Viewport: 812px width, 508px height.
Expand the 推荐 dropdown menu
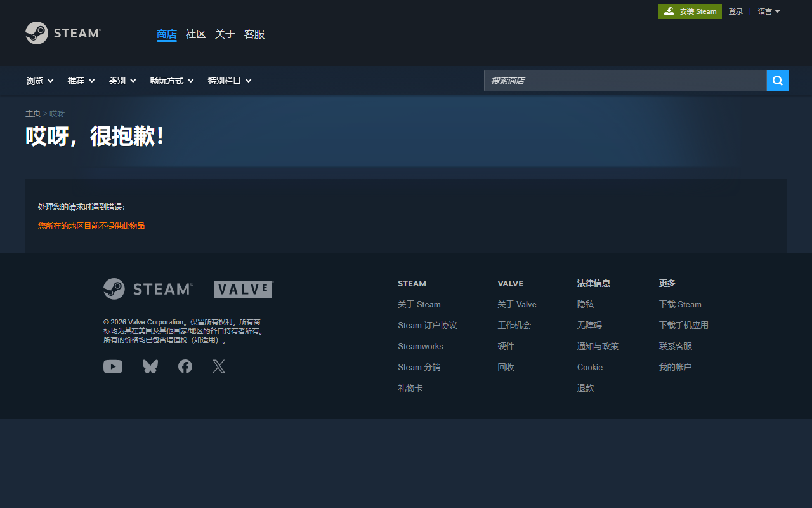[x=81, y=81]
